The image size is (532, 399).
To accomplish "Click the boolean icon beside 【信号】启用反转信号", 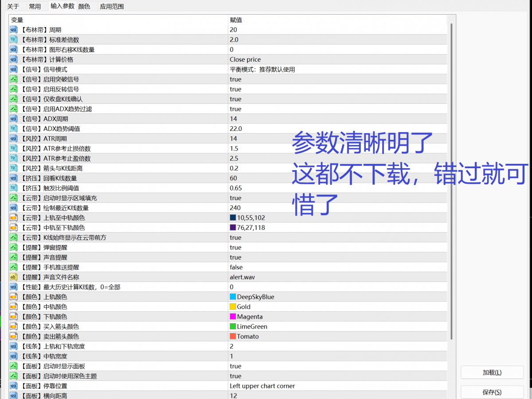I will pyautogui.click(x=13, y=89).
